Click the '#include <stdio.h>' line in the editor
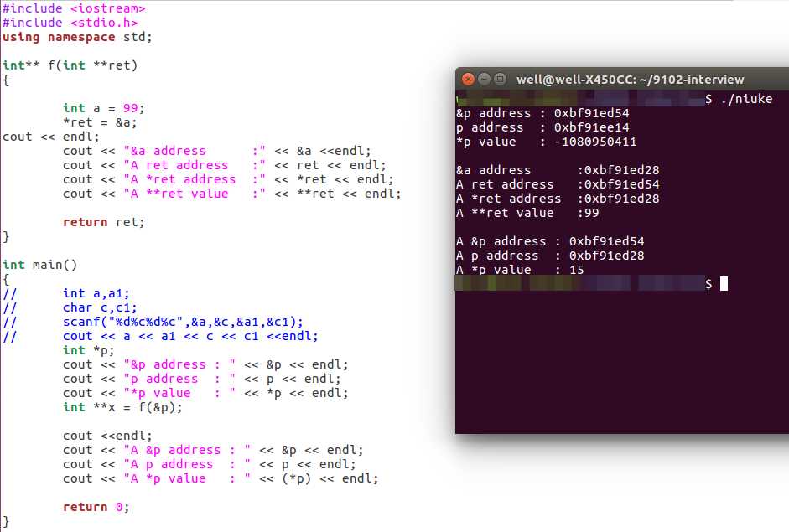The image size is (789, 532). [70, 23]
